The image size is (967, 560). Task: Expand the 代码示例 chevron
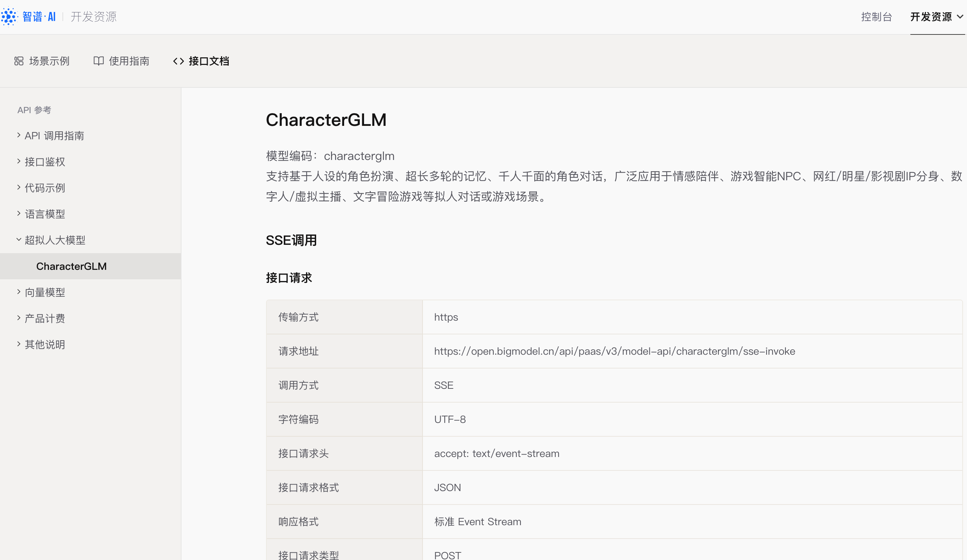(x=19, y=187)
